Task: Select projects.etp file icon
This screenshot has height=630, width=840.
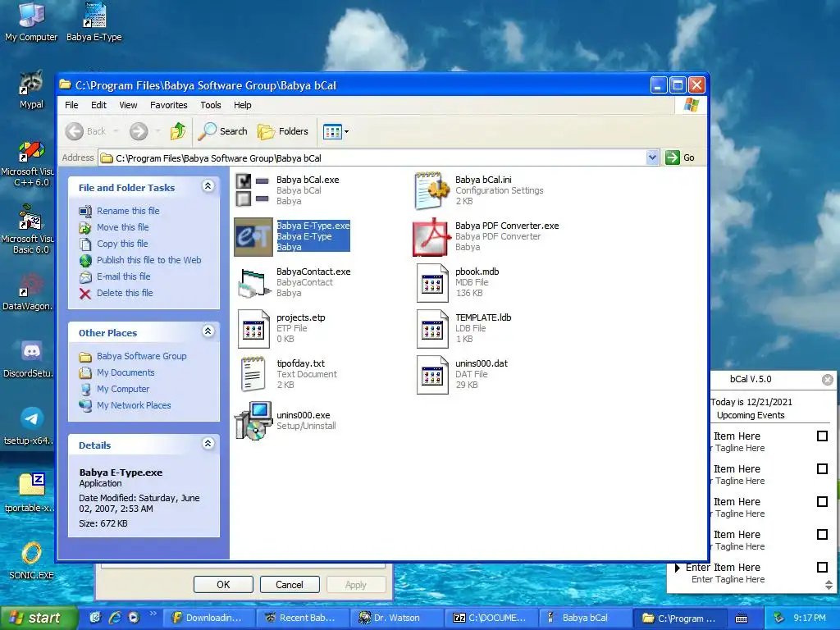Action: (x=253, y=328)
